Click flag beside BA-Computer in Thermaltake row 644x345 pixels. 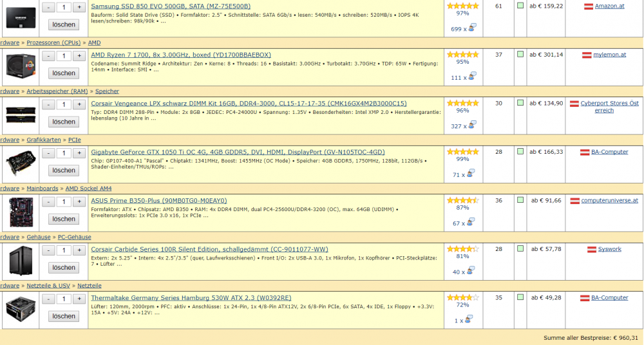585,298
